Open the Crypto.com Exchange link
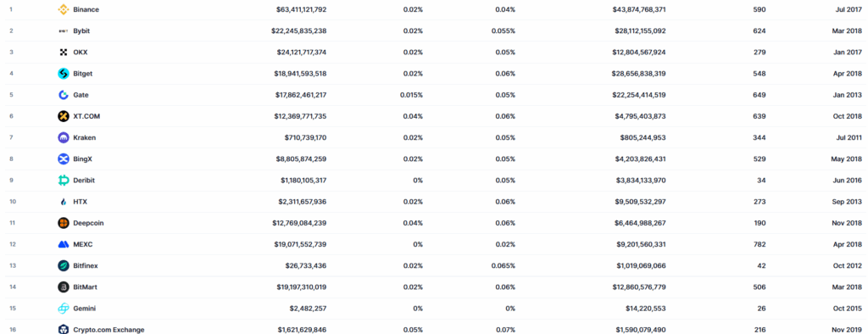 (x=108, y=330)
